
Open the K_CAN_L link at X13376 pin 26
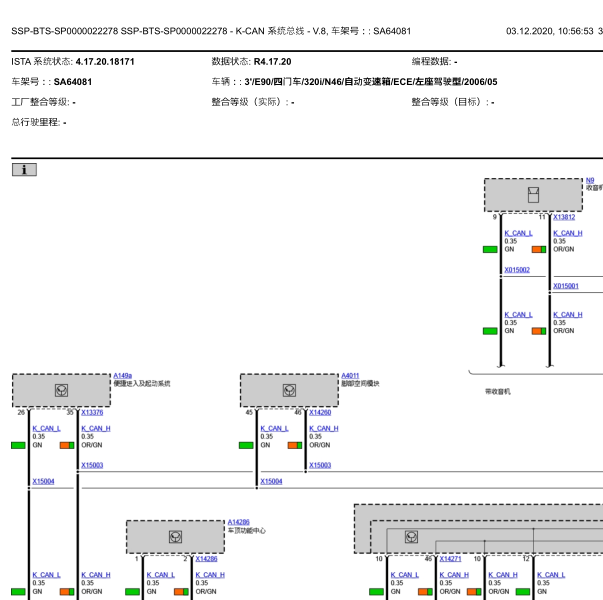pyautogui.click(x=47, y=428)
